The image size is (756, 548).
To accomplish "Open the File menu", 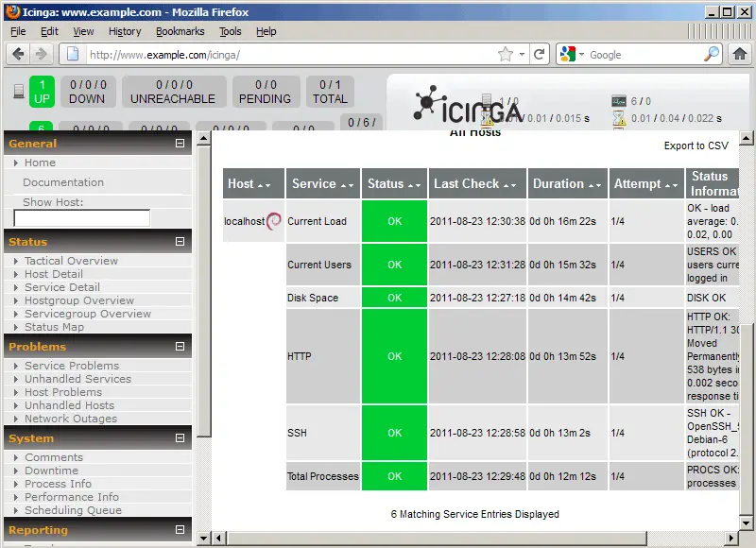I will click(x=18, y=31).
